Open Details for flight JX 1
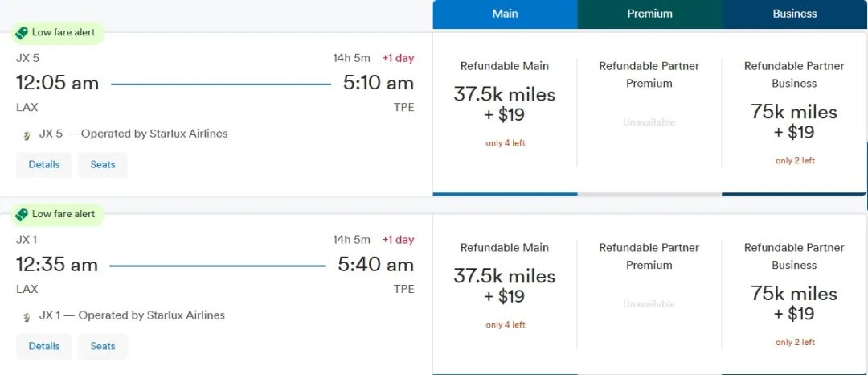This screenshot has height=375, width=868. click(44, 347)
